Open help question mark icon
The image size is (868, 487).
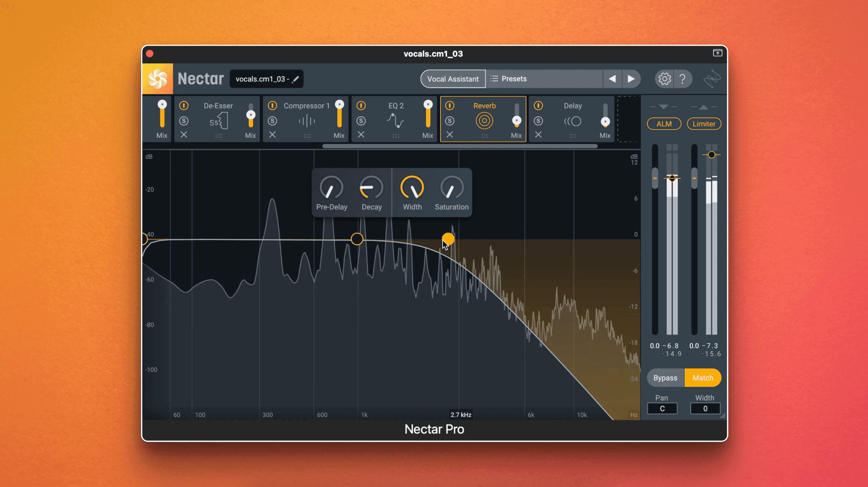pyautogui.click(x=682, y=79)
